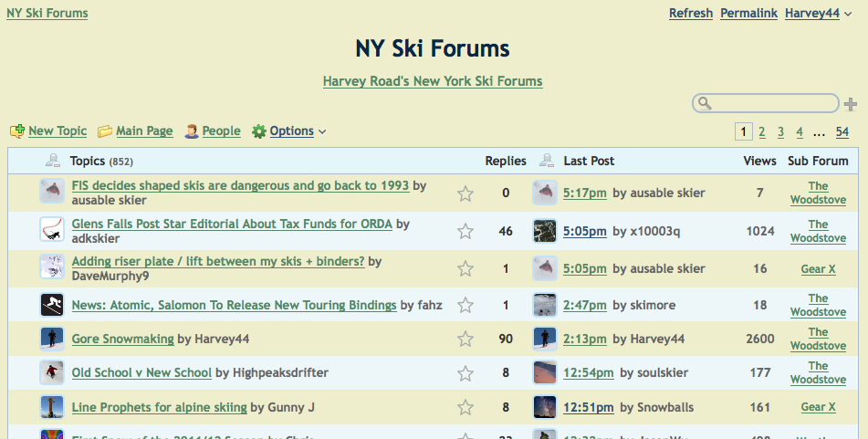Click the user icon beside Last Post header

(547, 161)
